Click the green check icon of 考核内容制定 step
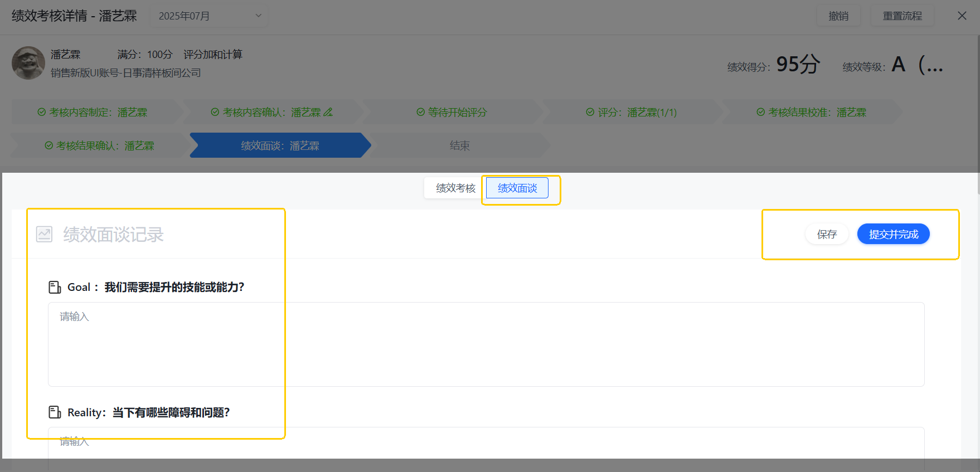The image size is (980, 472). 41,112
